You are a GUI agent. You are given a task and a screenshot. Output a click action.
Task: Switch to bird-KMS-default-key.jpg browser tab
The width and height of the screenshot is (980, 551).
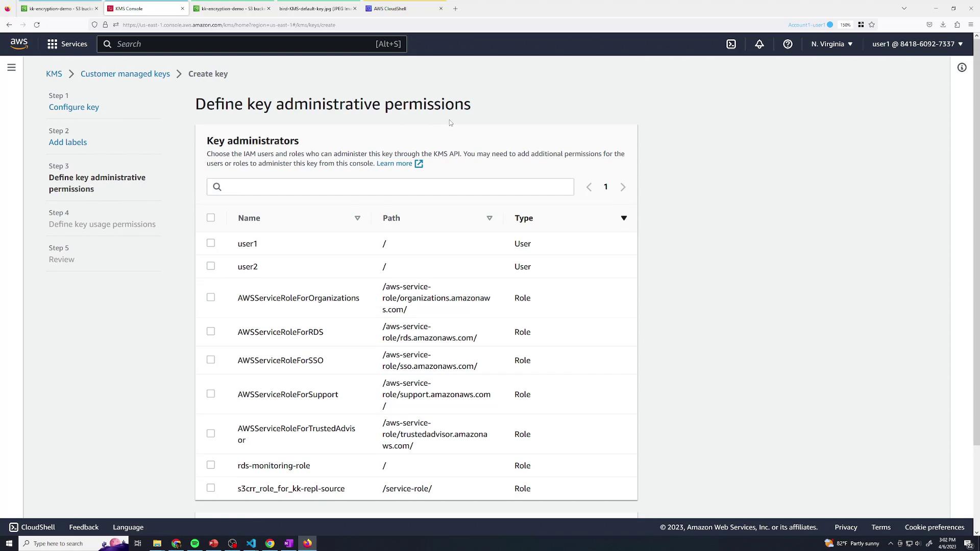tap(314, 9)
